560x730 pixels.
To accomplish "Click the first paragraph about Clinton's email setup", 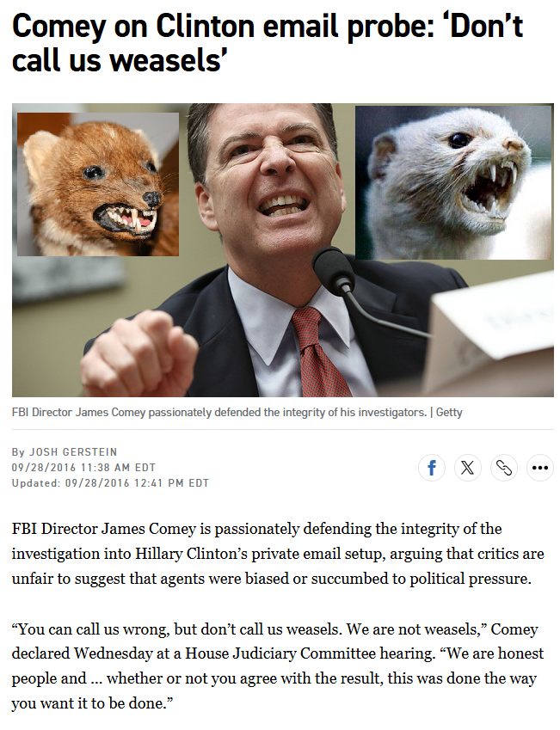I will [x=278, y=554].
